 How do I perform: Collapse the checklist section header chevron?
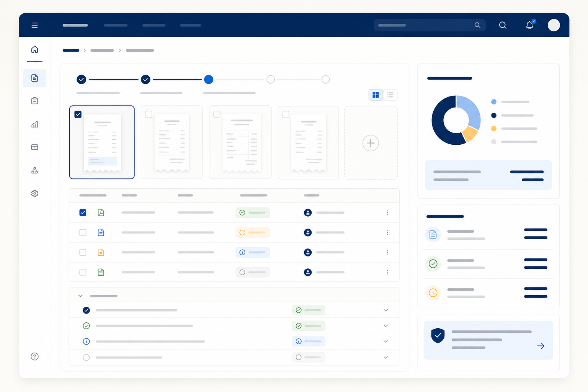point(80,296)
